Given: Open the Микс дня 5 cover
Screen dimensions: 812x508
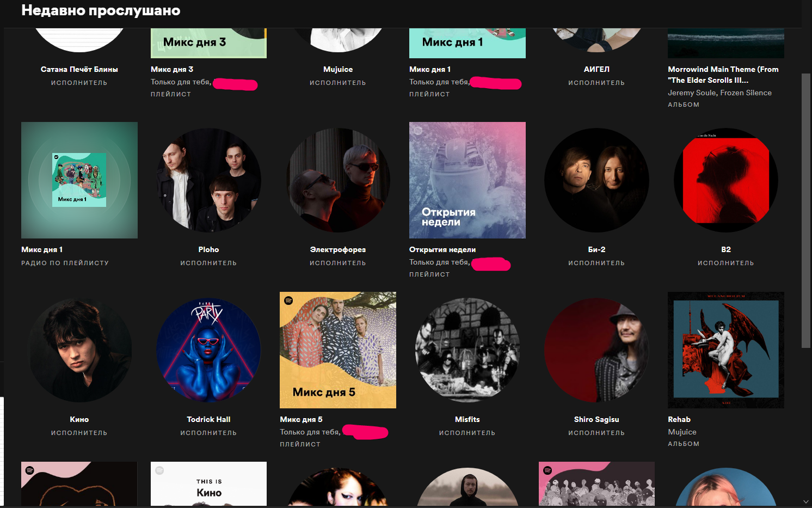Looking at the screenshot, I should point(338,350).
